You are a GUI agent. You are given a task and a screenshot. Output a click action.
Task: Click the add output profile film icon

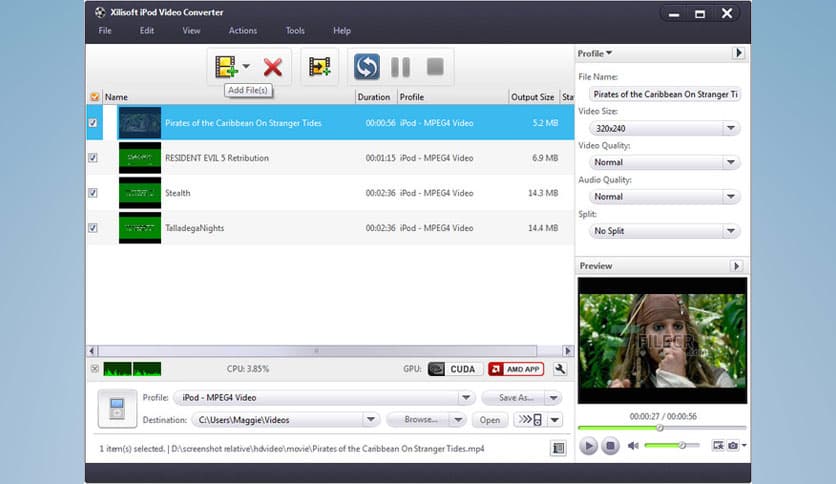[319, 67]
